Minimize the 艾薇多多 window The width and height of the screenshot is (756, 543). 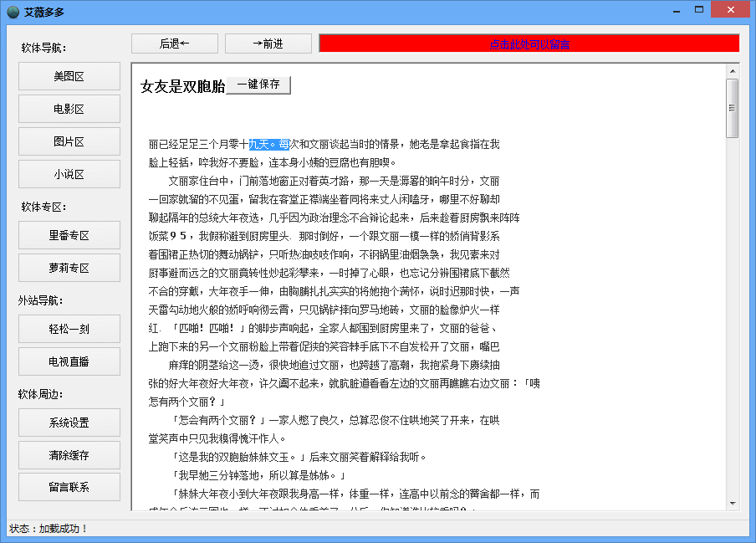(x=677, y=10)
